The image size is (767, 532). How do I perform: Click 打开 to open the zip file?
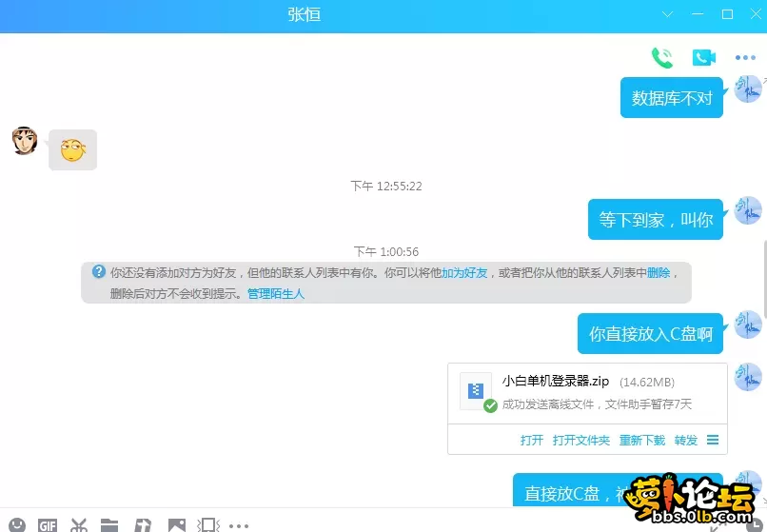532,440
